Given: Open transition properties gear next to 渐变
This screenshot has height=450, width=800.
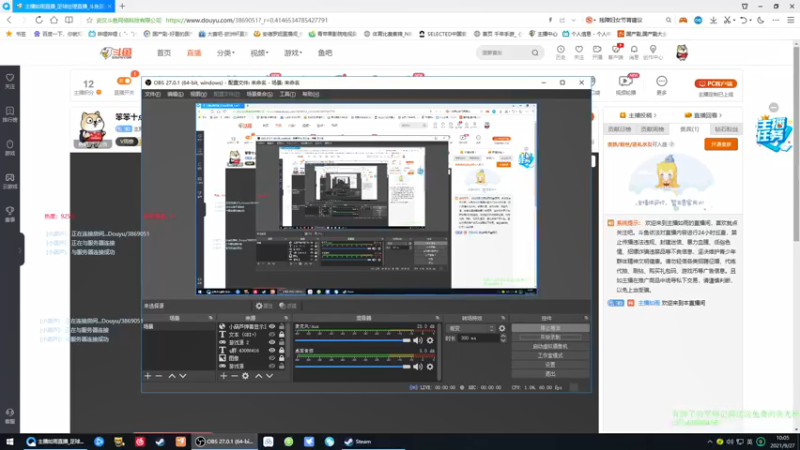Looking at the screenshot, I should [502, 329].
